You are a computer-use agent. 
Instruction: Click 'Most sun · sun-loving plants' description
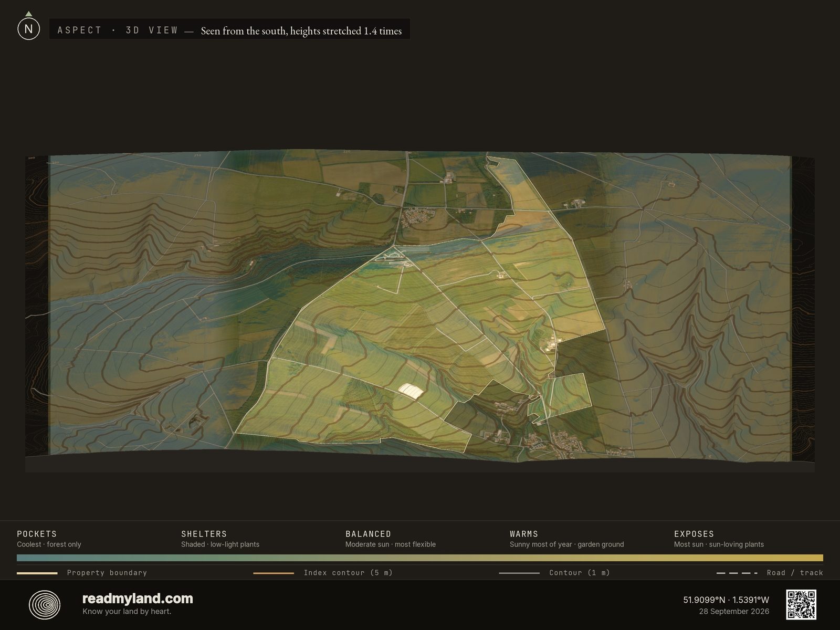tap(719, 544)
